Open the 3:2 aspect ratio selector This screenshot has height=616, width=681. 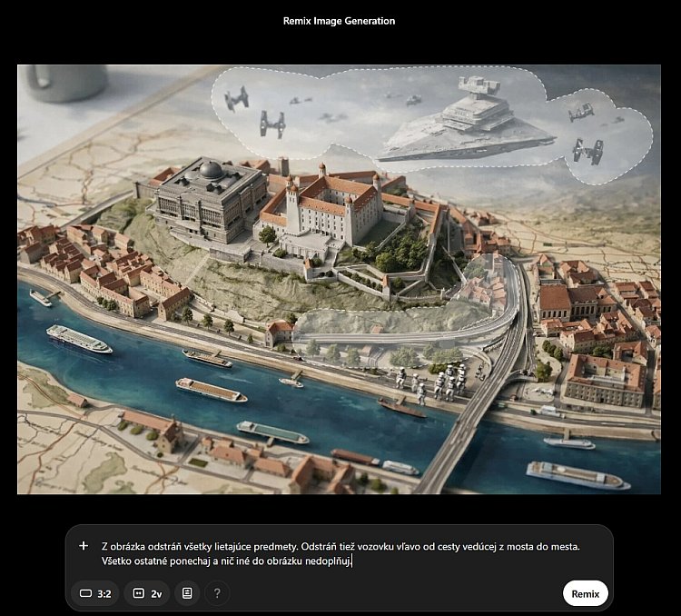pyautogui.click(x=95, y=593)
